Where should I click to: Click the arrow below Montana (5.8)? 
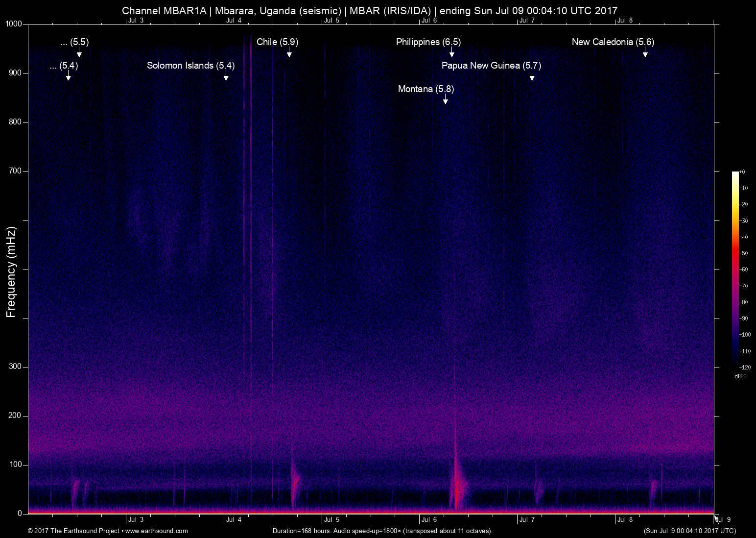coord(445,99)
